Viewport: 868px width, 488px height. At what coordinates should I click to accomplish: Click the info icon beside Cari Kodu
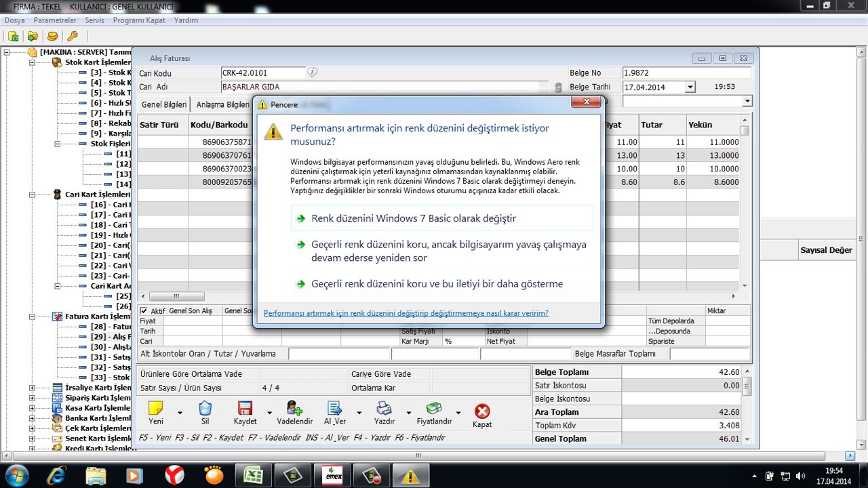click(x=313, y=72)
